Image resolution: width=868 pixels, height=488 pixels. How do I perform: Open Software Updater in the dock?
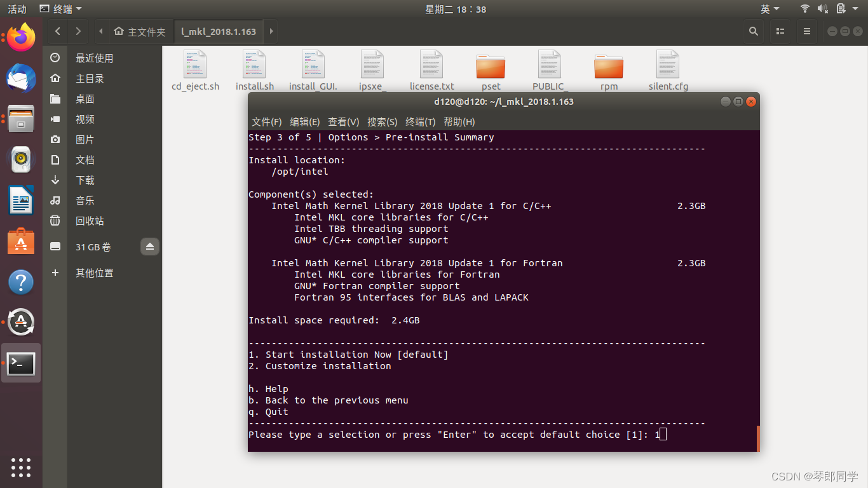(21, 323)
